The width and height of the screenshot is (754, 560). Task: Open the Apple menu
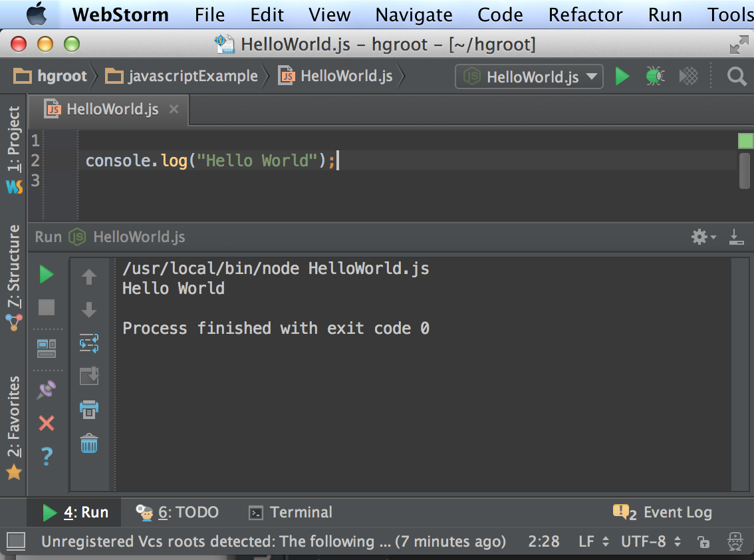36,14
